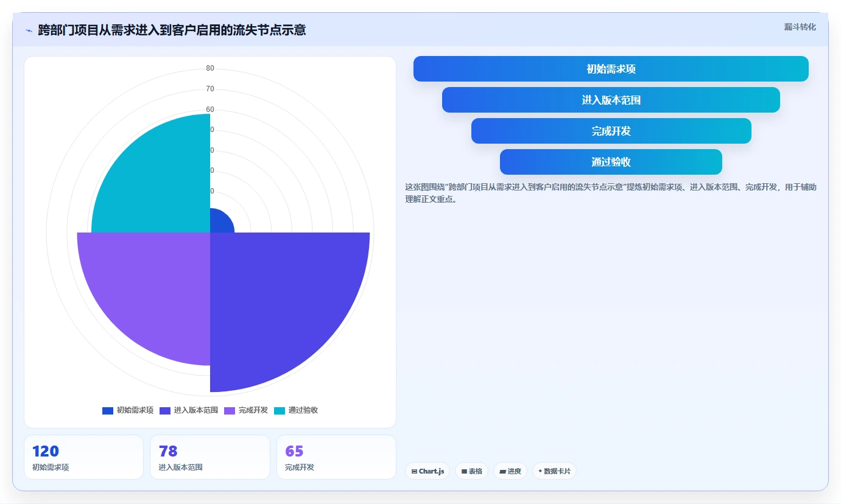Click the chart title heading text
Viewport: 841px width, 504px height.
coord(172,30)
